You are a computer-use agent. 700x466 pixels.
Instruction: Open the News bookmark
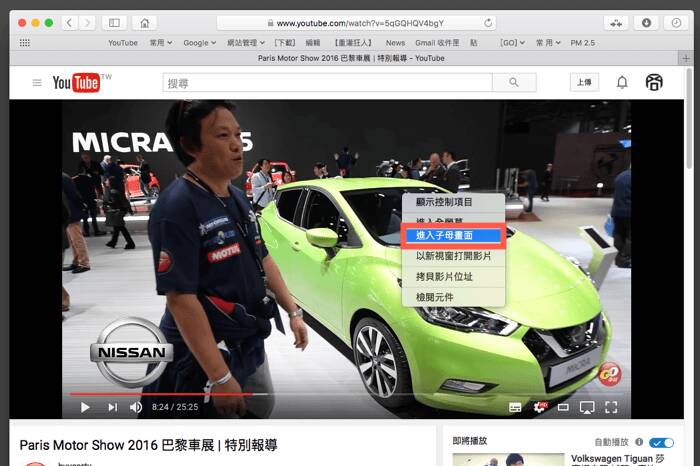395,43
